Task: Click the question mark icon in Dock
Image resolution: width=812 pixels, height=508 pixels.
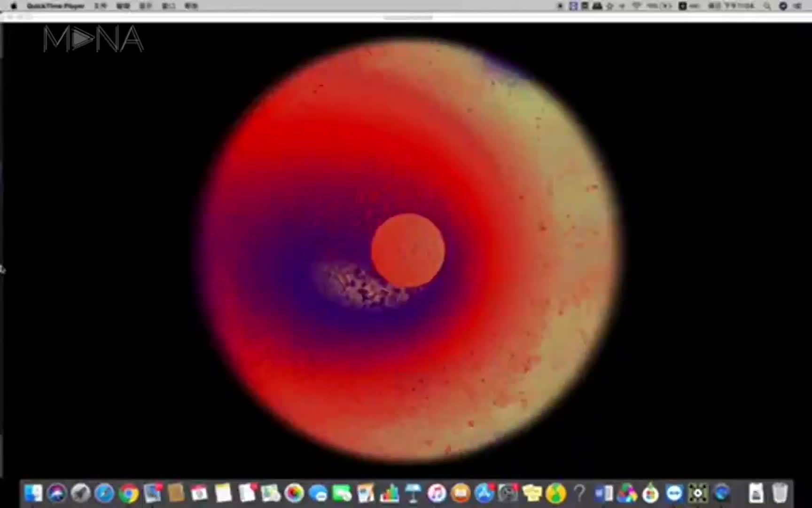Action: click(579, 493)
